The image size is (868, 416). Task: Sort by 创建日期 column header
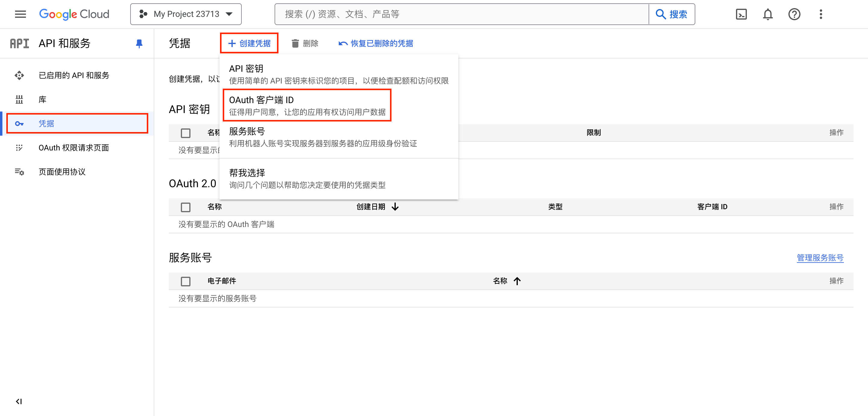(x=378, y=207)
